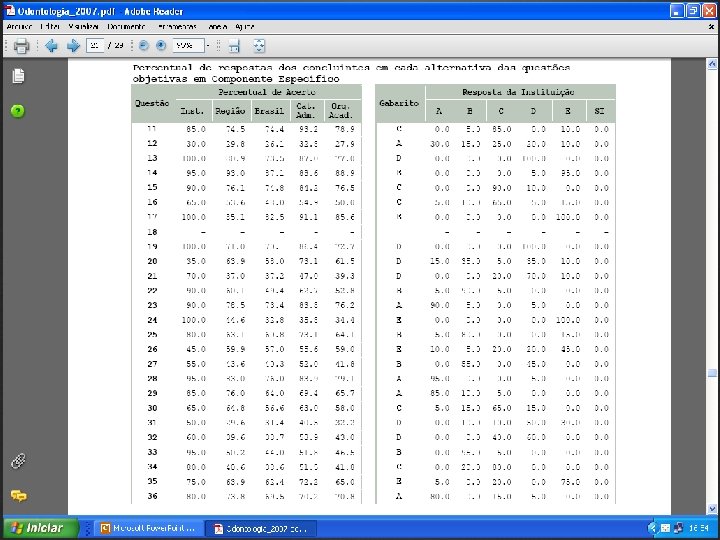Click question number 18 with dashed values
Image resolution: width=720 pixels, height=540 pixels.
(x=152, y=232)
